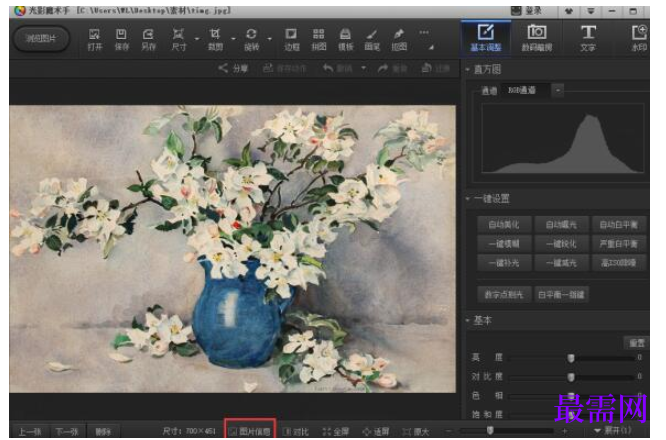Open an image with the 打开 icon

pos(94,40)
